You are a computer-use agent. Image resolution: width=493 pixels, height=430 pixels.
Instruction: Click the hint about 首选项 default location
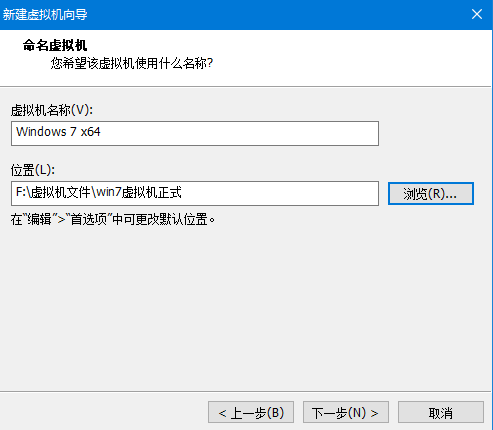113,219
